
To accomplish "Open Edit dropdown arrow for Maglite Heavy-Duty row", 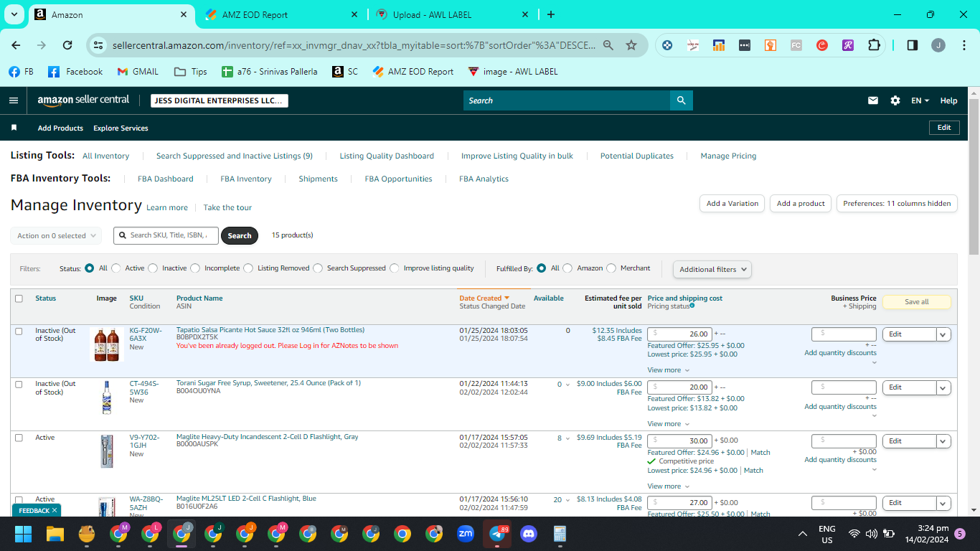I will (x=943, y=441).
